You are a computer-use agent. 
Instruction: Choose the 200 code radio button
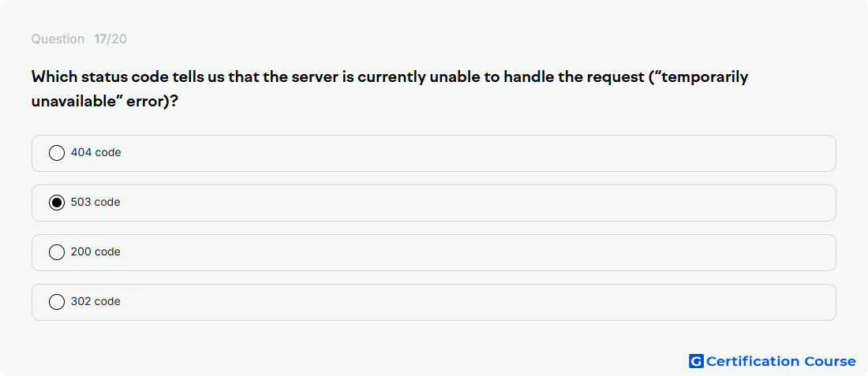(x=57, y=253)
